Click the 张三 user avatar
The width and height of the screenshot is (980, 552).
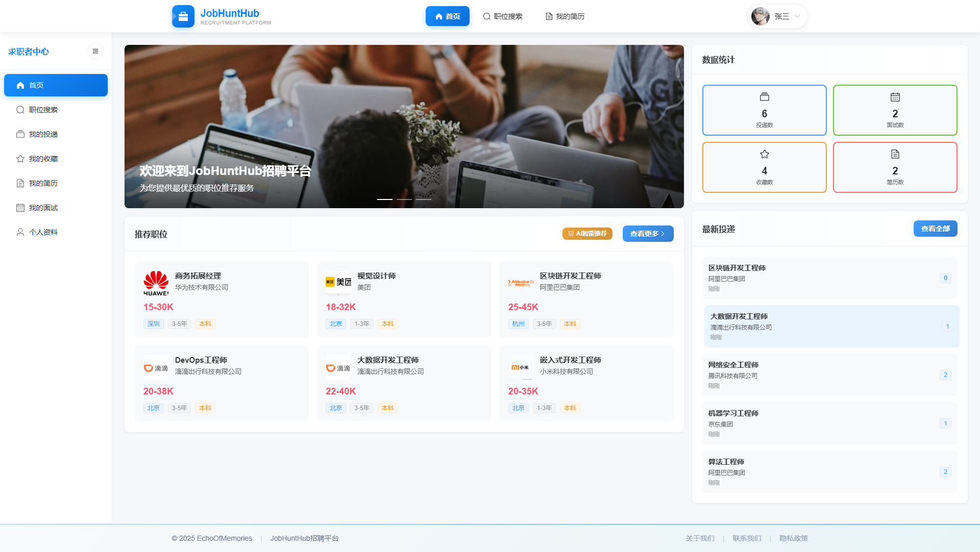pos(761,16)
